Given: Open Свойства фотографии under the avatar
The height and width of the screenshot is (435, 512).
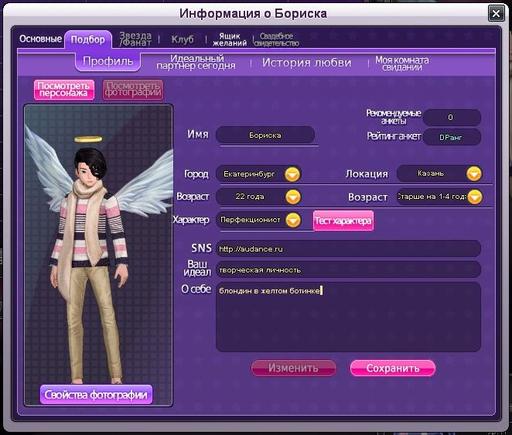Looking at the screenshot, I should tap(96, 395).
